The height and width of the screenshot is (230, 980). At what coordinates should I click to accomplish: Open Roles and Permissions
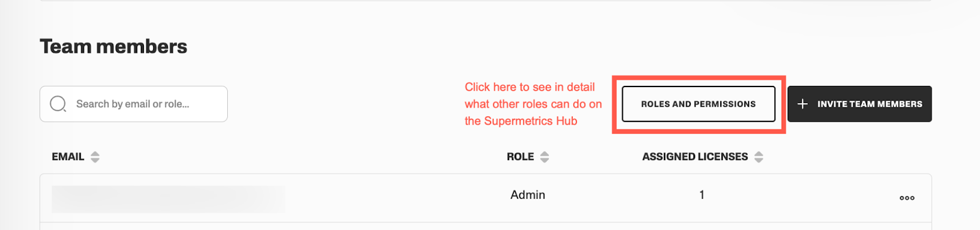point(698,104)
